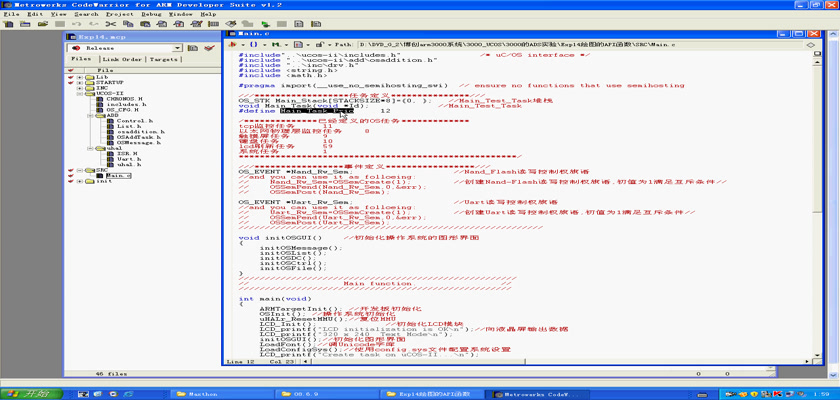Open the File menu

click(11, 14)
